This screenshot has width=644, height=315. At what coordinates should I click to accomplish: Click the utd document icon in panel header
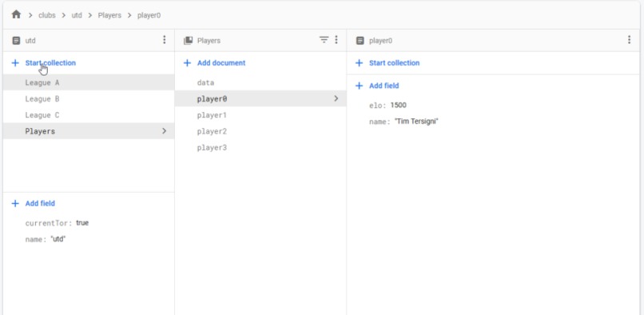tap(16, 40)
